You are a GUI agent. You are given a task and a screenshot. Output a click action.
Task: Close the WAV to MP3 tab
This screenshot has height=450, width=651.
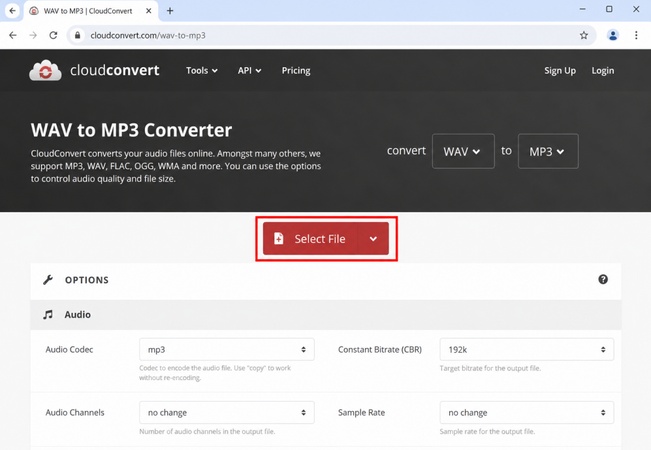point(148,11)
